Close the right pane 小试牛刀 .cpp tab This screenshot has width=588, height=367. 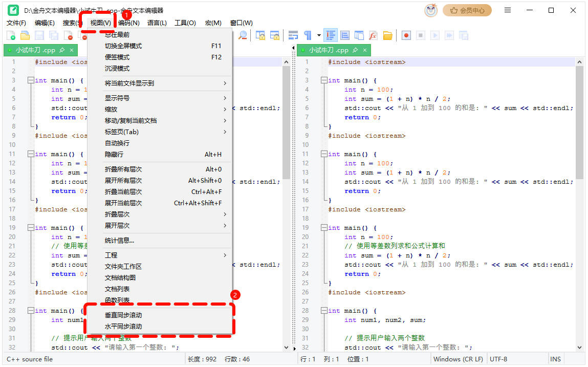tap(365, 50)
